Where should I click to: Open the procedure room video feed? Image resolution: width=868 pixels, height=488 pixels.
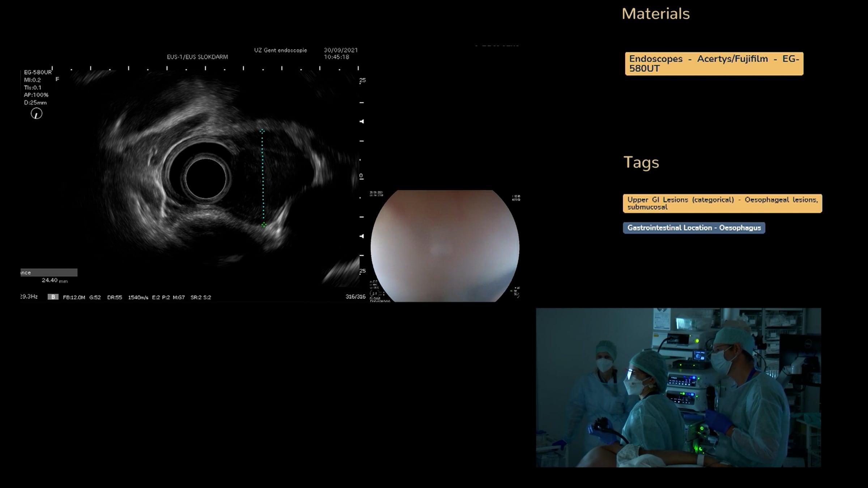coord(678,388)
